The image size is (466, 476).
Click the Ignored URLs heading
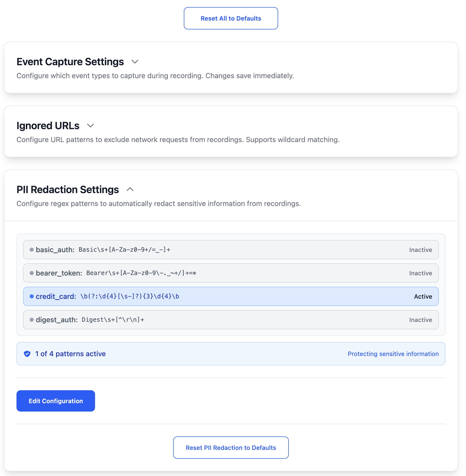click(48, 126)
